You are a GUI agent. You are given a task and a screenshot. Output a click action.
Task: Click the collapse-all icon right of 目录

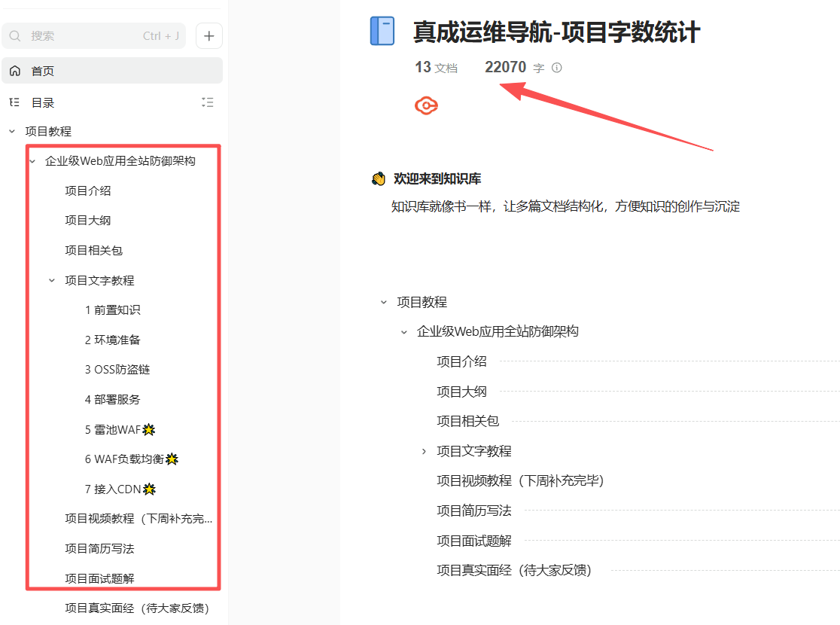[x=208, y=102]
